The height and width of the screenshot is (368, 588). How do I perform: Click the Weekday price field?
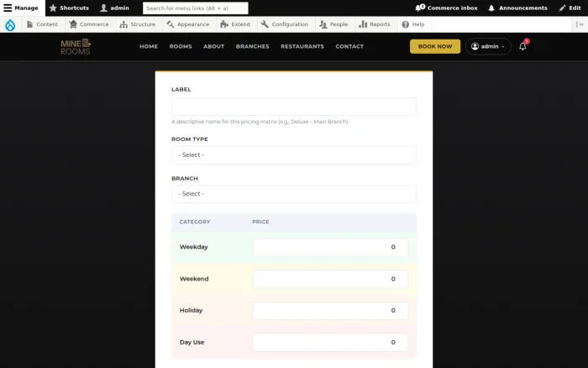click(x=330, y=247)
